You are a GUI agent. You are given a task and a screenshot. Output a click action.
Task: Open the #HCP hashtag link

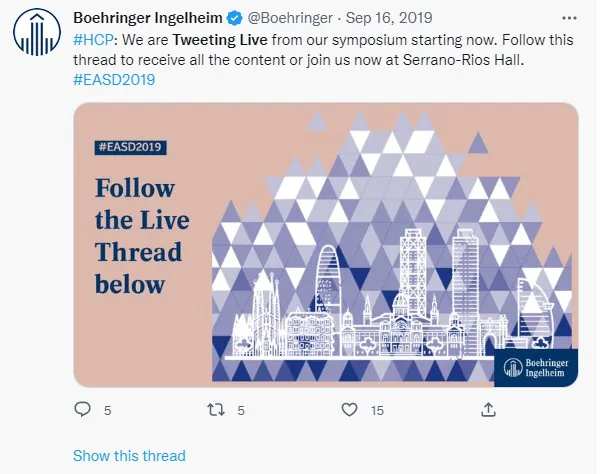tap(92, 38)
